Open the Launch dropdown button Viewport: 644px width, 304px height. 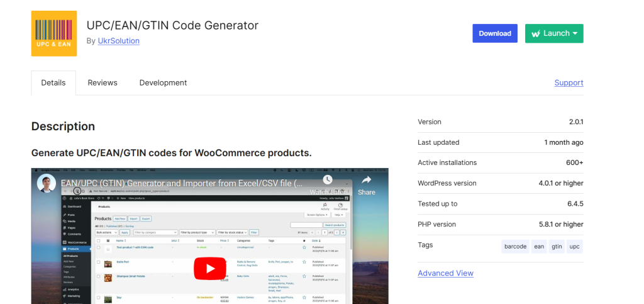tap(554, 33)
